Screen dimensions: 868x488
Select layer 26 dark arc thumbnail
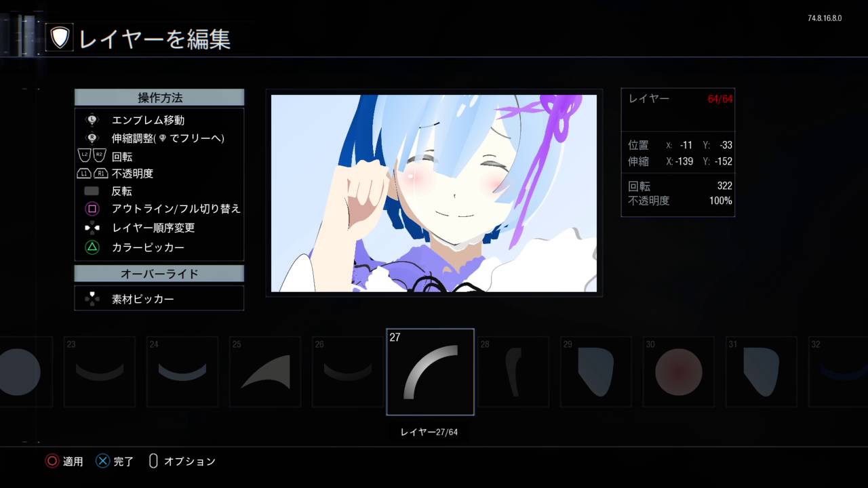[348, 371]
